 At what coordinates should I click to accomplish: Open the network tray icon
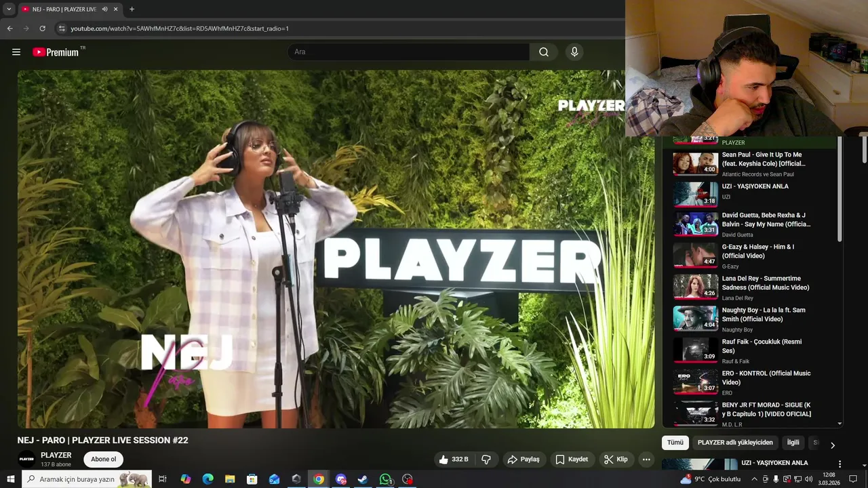pos(798,479)
